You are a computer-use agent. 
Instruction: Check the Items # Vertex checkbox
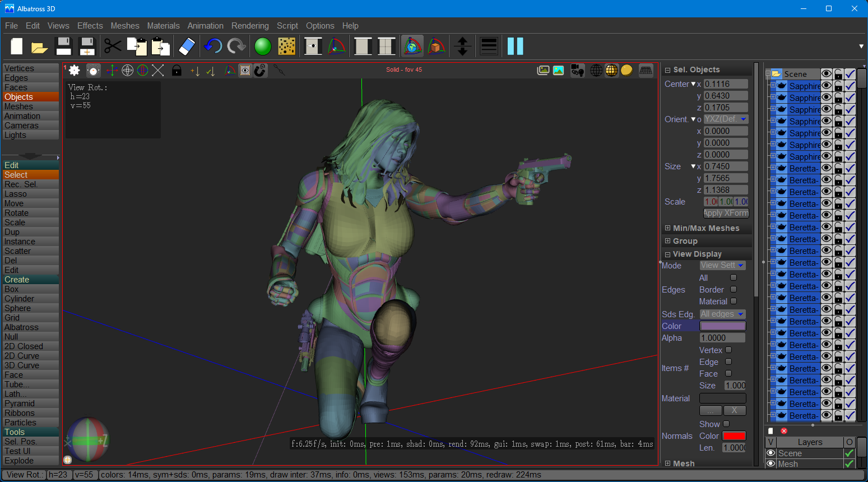(x=728, y=350)
